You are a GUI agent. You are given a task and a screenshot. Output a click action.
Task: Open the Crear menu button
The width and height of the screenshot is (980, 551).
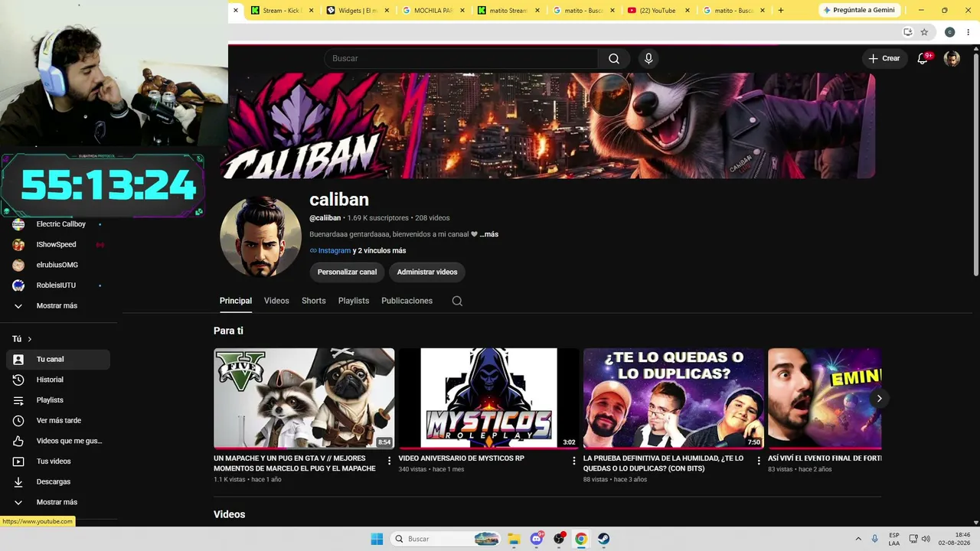(884, 59)
